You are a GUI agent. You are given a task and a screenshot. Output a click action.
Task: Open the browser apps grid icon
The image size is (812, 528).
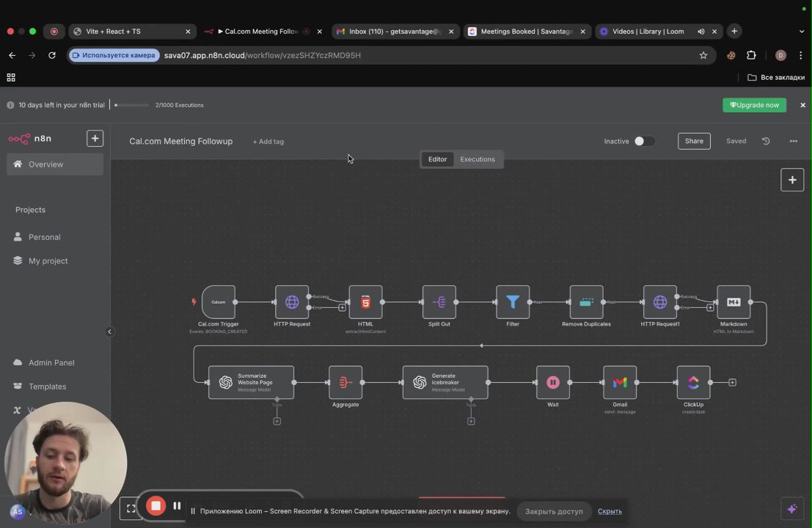tap(11, 78)
